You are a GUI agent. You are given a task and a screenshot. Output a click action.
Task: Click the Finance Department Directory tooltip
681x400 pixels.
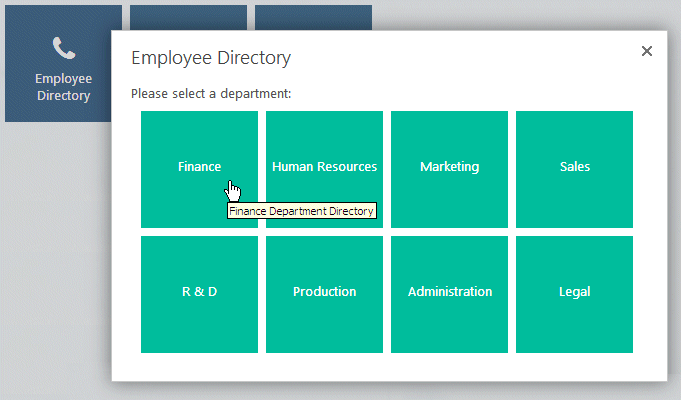tap(301, 211)
